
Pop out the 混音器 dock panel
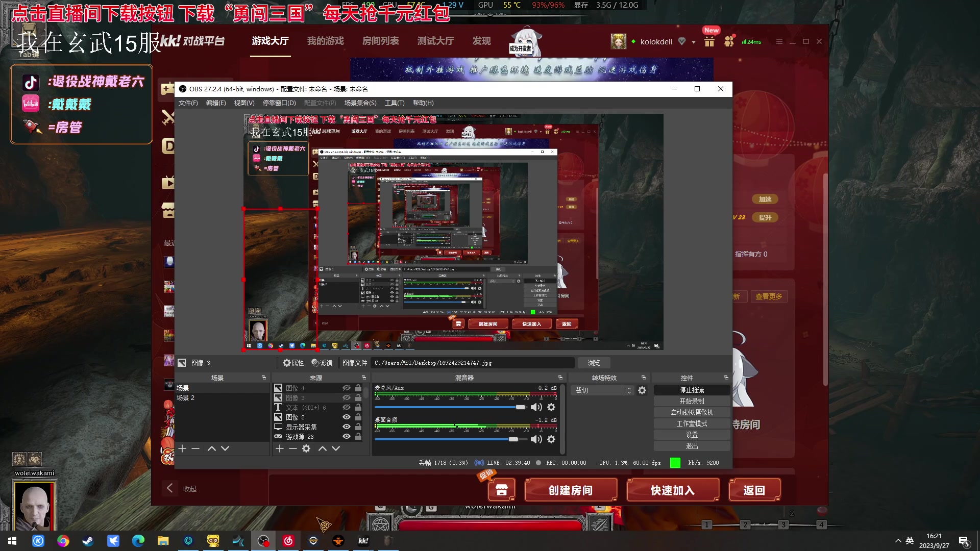click(x=560, y=378)
